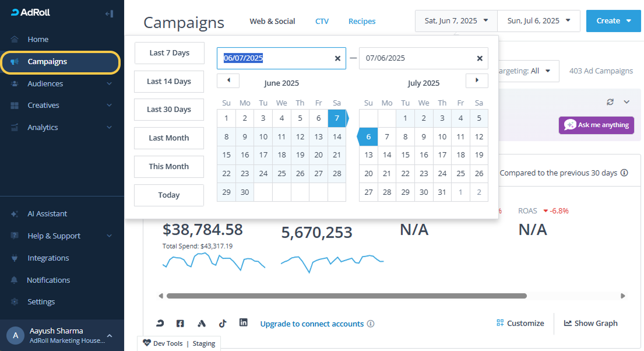
Task: Clear the start date with the X icon
Action: click(337, 58)
